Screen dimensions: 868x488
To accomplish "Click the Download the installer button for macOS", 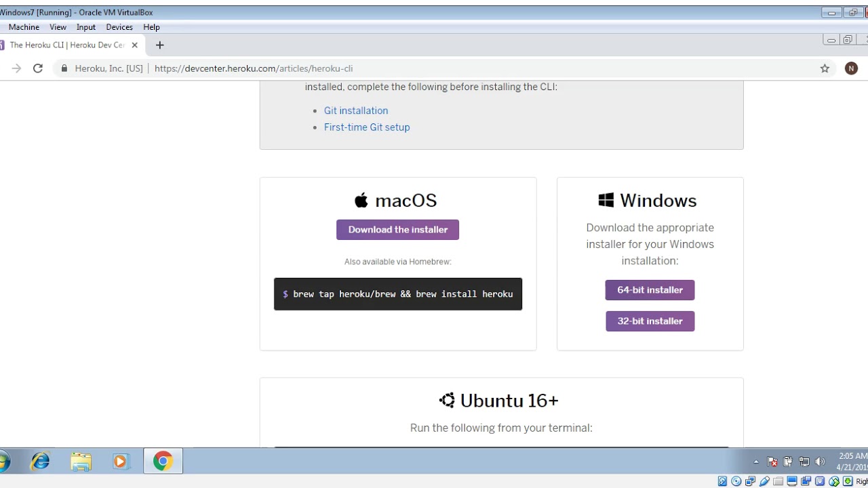I will point(397,230).
